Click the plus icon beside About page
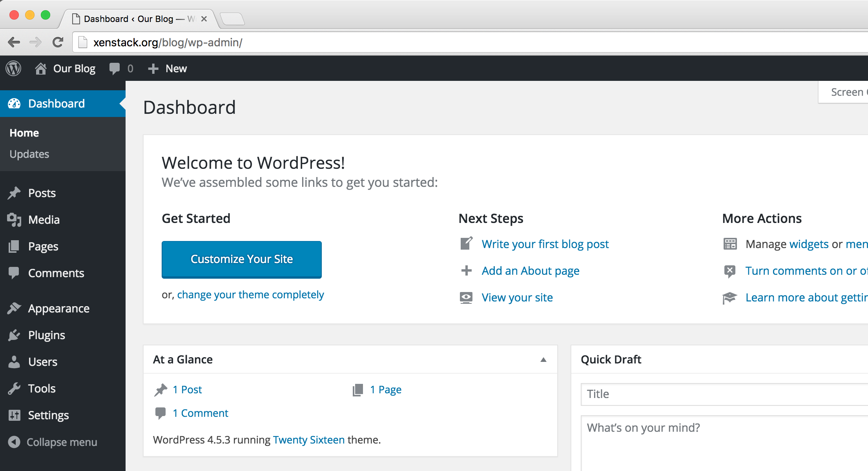This screenshot has width=868, height=471. click(466, 270)
